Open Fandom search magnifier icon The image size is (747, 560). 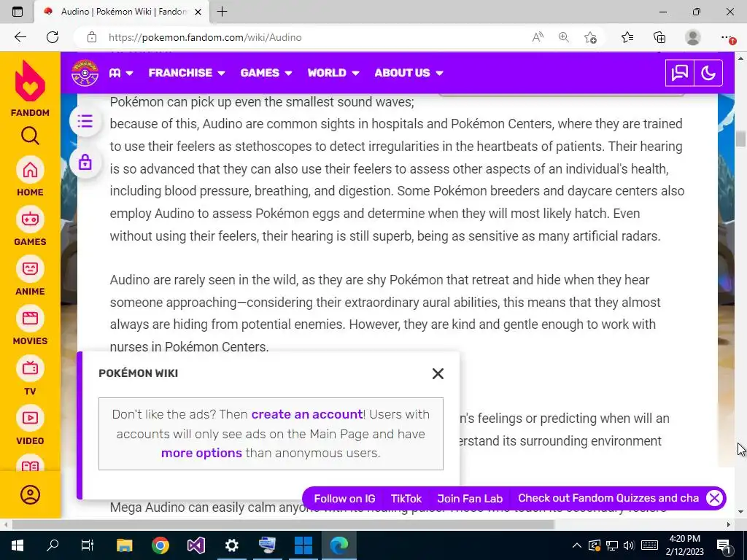(x=30, y=136)
